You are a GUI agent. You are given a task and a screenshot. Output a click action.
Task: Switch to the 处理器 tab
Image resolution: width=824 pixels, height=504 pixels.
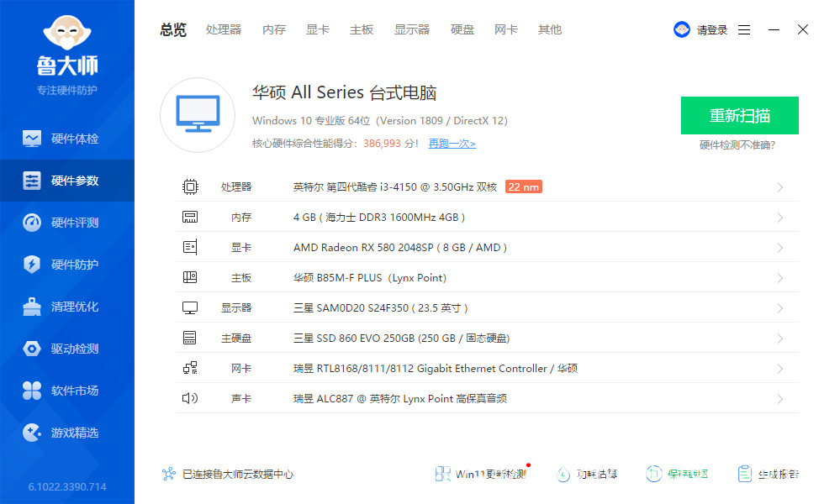tap(224, 30)
